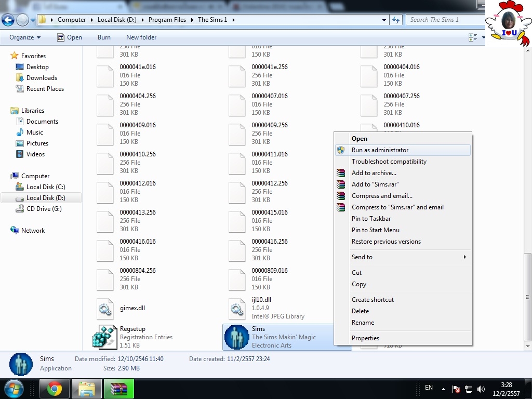Click the Burn toolbar button

pyautogui.click(x=104, y=37)
